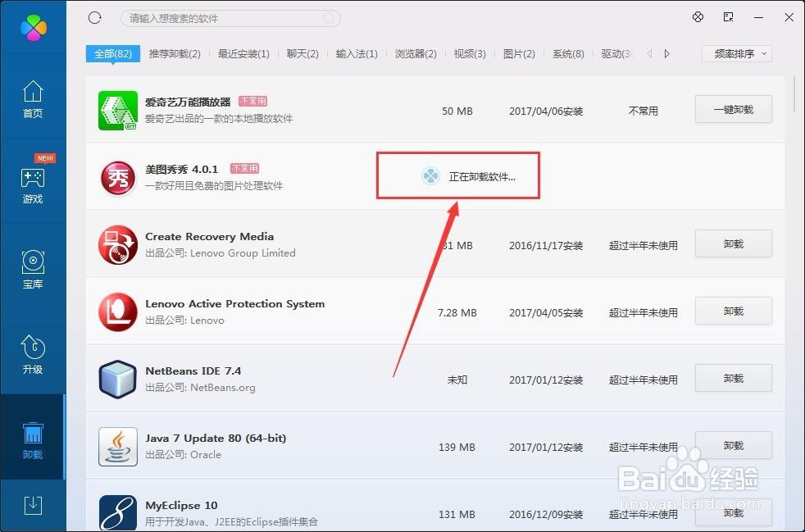Click 一键卸载 for 爱奇艺万能播放器
805x532 pixels.
pos(733,109)
